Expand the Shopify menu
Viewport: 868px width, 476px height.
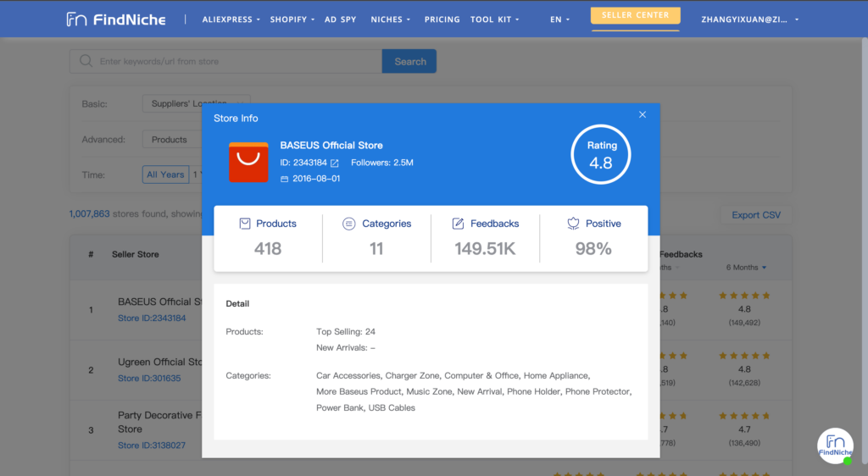[x=292, y=19]
